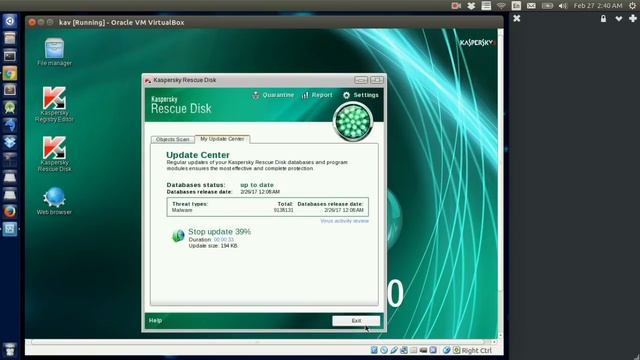The width and height of the screenshot is (640, 360).
Task: Open the Virus activity review link
Action: click(x=344, y=221)
